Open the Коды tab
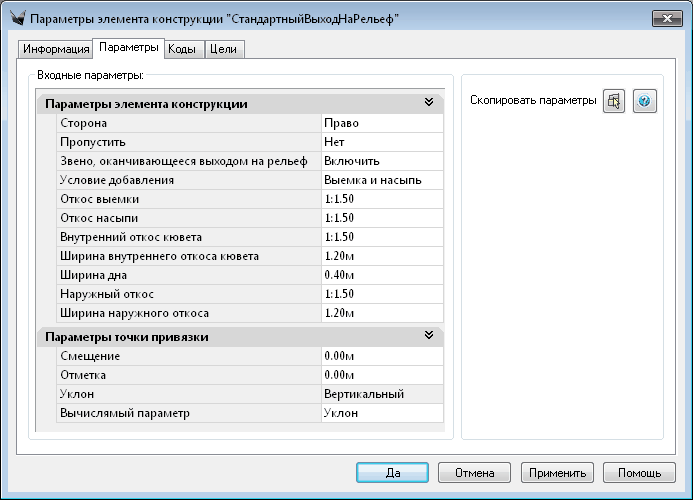The image size is (693, 500). (181, 49)
